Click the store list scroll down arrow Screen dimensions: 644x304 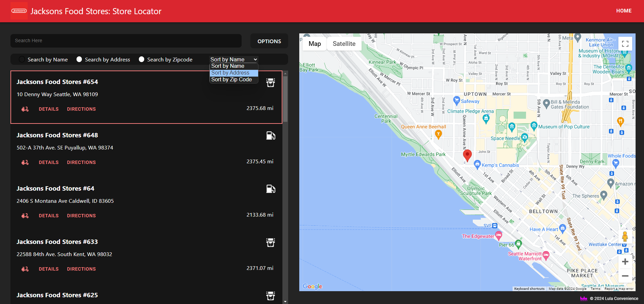tap(285, 301)
